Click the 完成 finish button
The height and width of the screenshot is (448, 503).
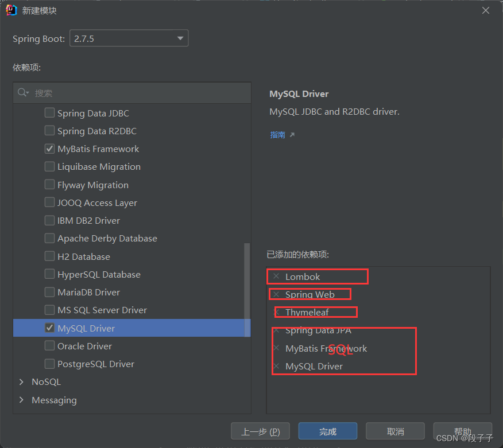[327, 431]
